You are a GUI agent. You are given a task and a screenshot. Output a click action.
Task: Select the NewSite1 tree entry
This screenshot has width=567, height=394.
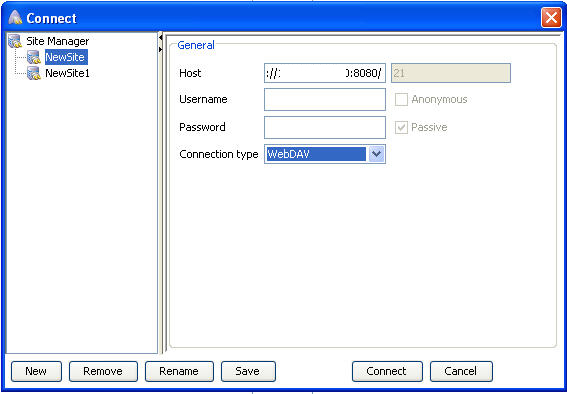coord(67,73)
